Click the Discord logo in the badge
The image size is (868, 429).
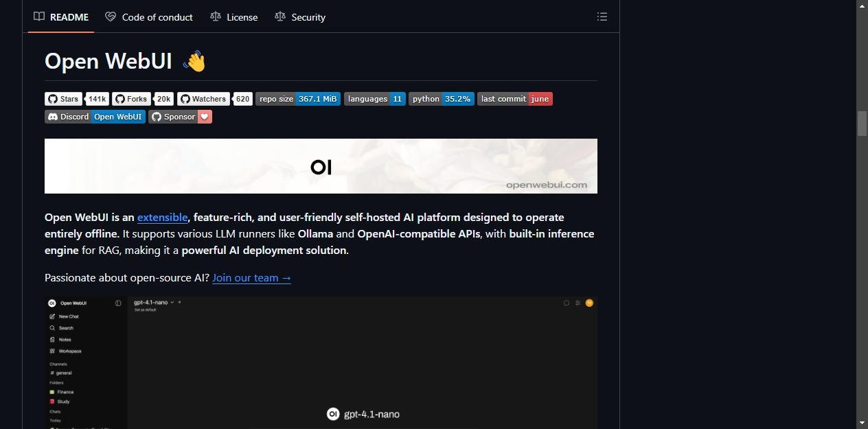(x=53, y=117)
